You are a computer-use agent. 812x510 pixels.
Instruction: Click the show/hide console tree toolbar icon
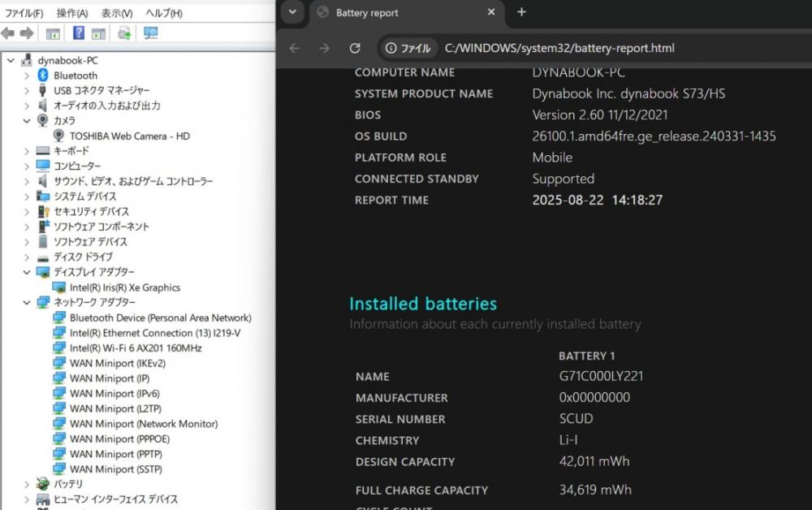(53, 34)
